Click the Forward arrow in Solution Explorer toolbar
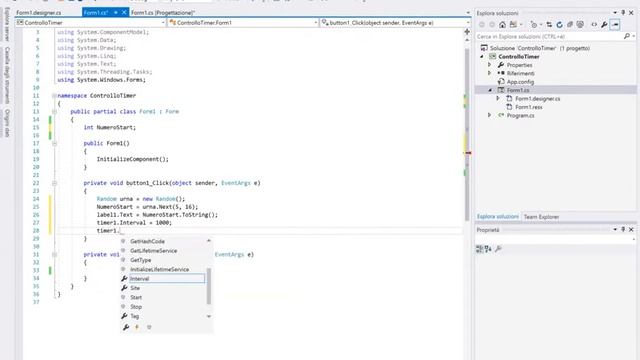This screenshot has height=360, width=640. coord(492,24)
